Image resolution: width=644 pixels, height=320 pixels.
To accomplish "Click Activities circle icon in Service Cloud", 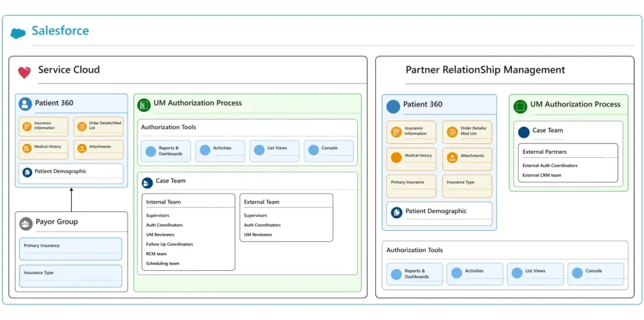I will [205, 150].
